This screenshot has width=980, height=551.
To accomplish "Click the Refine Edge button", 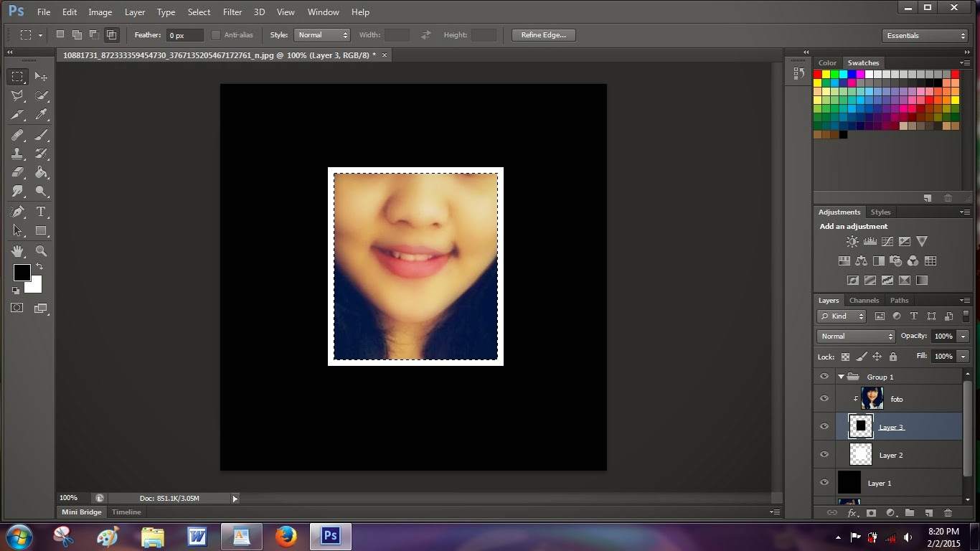I will point(543,35).
